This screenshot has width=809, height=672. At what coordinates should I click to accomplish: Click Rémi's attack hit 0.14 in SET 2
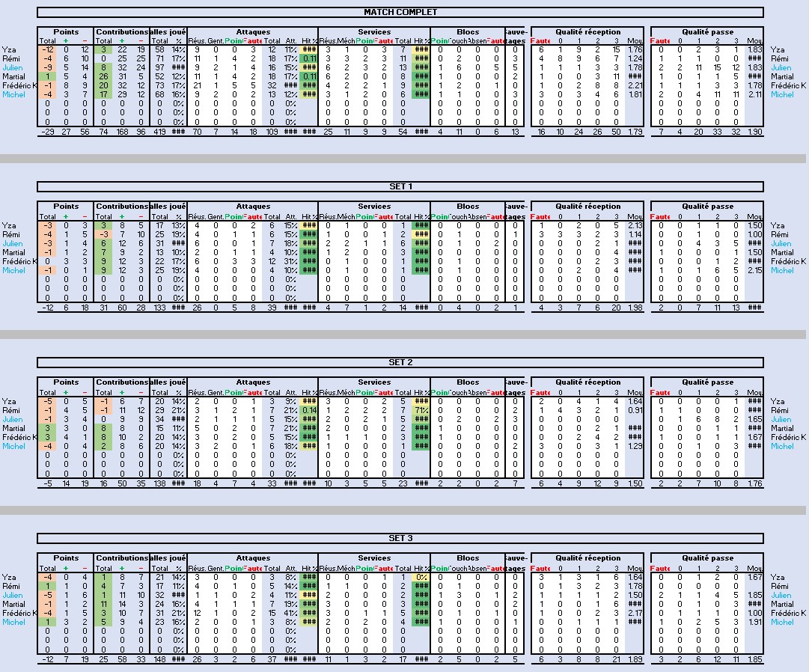[x=309, y=410]
